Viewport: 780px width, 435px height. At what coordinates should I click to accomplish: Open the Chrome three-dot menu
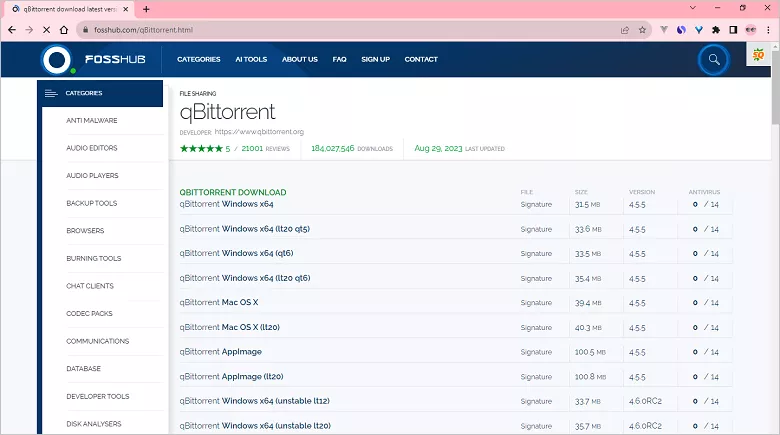point(768,30)
